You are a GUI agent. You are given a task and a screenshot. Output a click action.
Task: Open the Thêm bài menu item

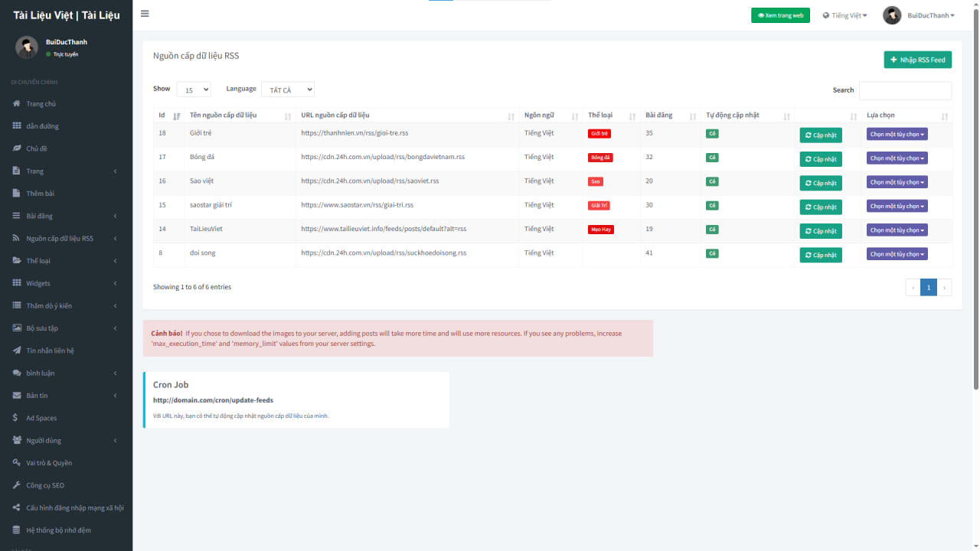(40, 194)
